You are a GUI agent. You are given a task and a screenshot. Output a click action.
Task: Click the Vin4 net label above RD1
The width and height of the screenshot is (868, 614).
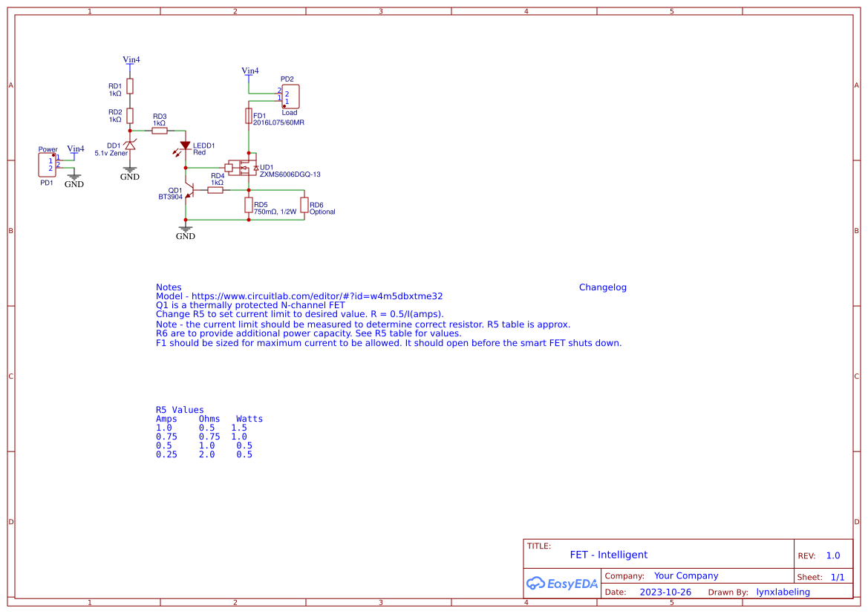tap(130, 59)
